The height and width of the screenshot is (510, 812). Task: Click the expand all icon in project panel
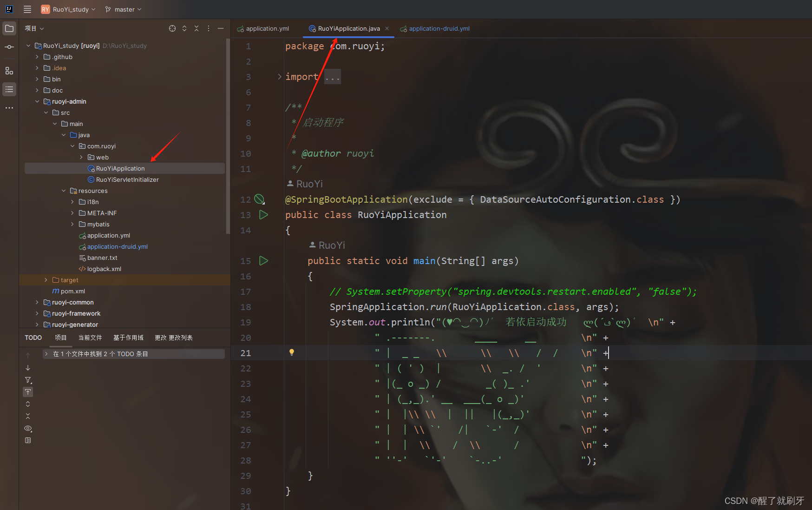click(x=184, y=28)
